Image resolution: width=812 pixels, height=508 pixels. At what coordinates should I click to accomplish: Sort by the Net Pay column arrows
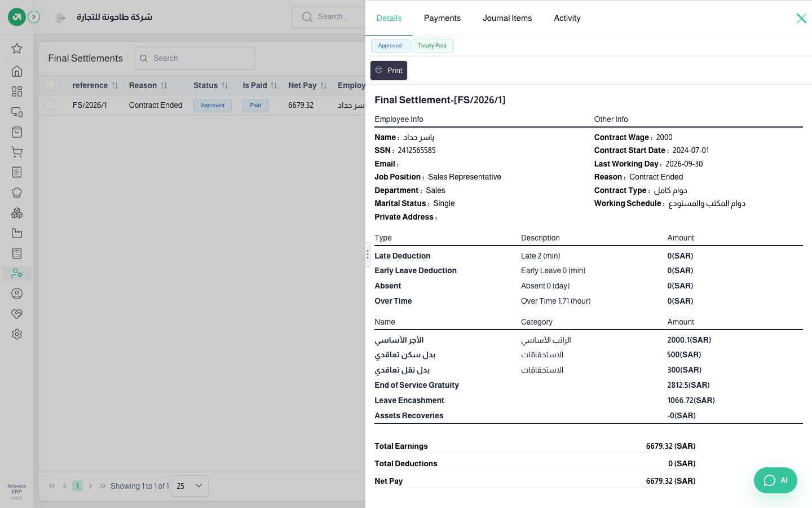(x=324, y=86)
